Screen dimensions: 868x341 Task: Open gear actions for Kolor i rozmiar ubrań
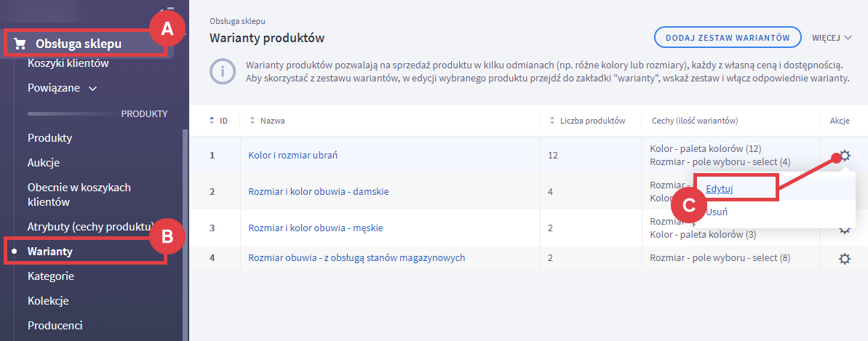click(x=845, y=155)
